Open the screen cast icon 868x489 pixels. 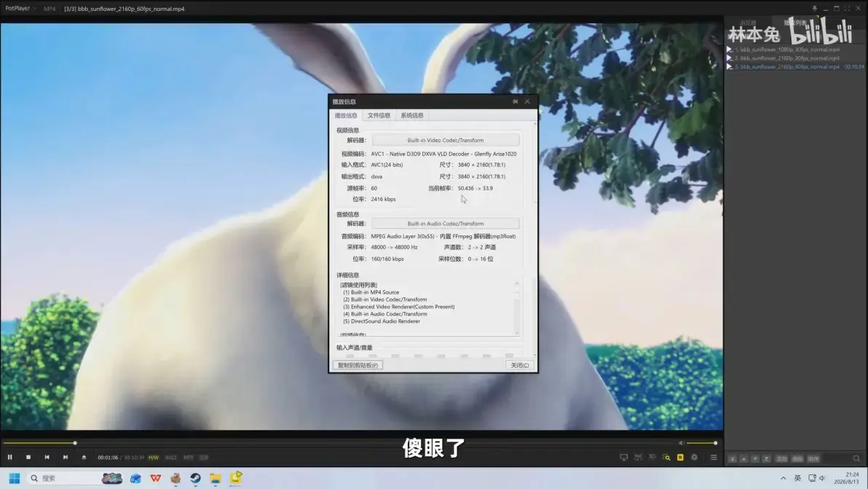624,458
